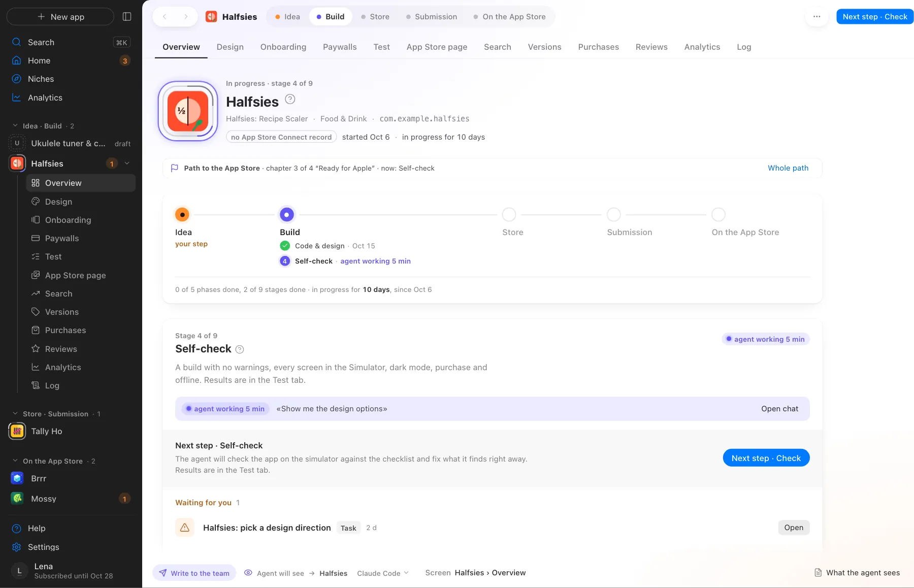Click the eye icon by Agent will see
This screenshot has width=914, height=588.
pos(248,573)
